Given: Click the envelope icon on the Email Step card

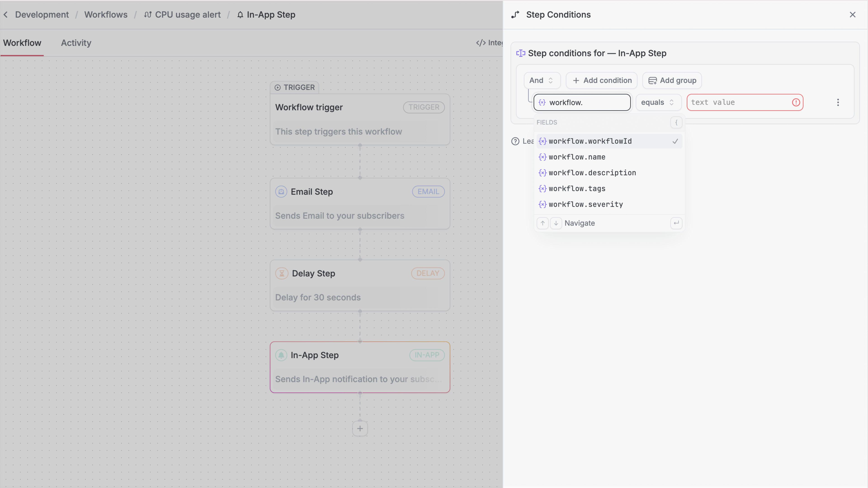Looking at the screenshot, I should (282, 191).
